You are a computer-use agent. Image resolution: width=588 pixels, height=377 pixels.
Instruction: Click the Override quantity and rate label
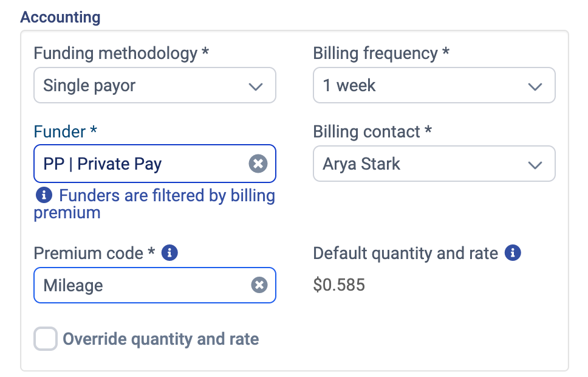point(161,339)
